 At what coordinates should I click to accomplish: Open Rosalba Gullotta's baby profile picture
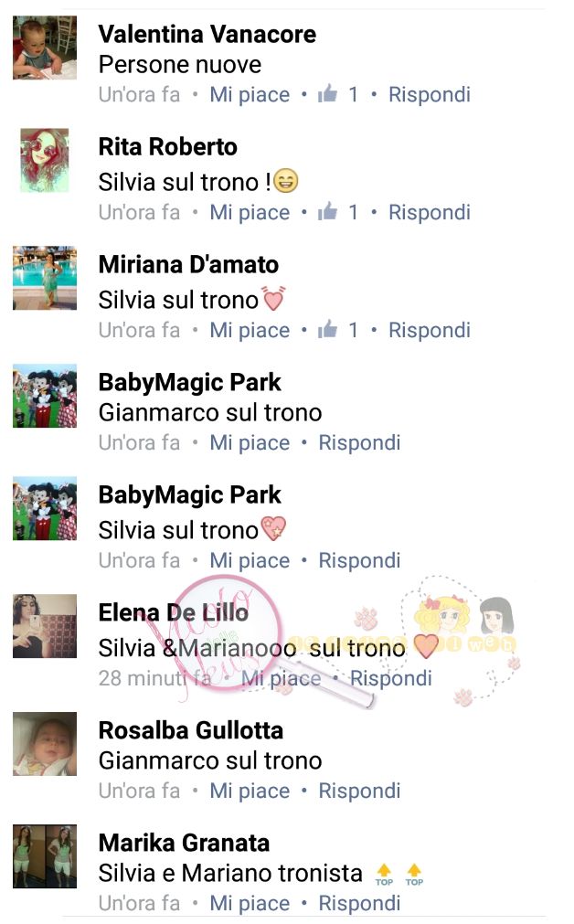45,744
